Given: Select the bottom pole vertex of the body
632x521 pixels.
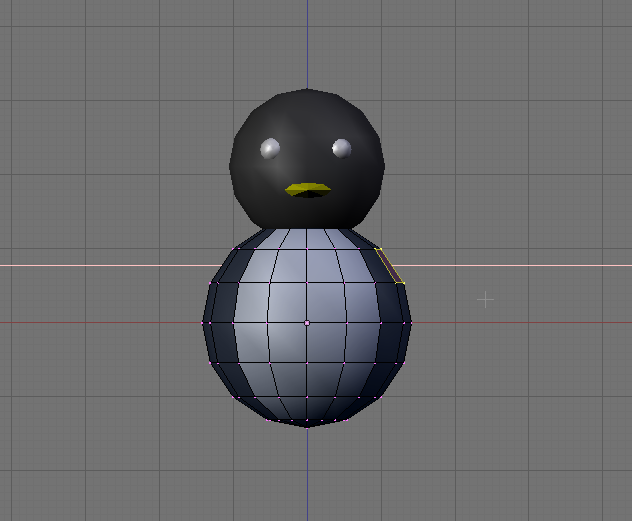Looking at the screenshot, I should coord(307,427).
